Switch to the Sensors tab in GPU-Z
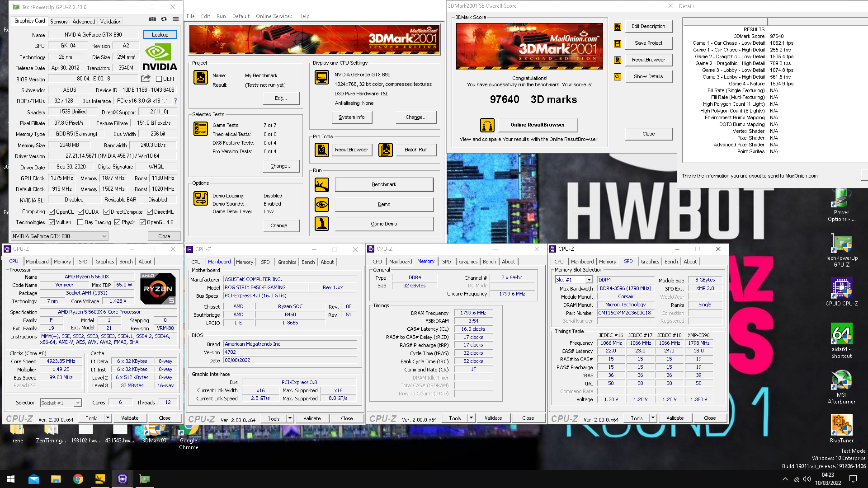868x488 pixels. coord(59,22)
